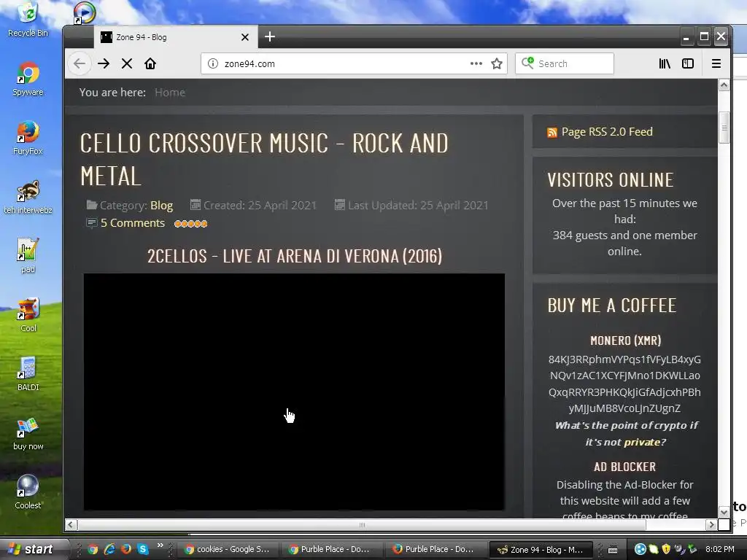Open the Recycle Bin desktop icon
Screen dimensions: 747x560
click(x=28, y=20)
